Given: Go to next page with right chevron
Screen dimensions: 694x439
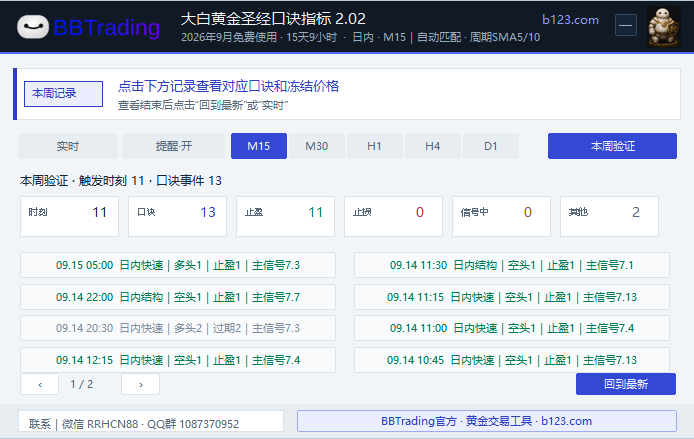Looking at the screenshot, I should point(140,384).
